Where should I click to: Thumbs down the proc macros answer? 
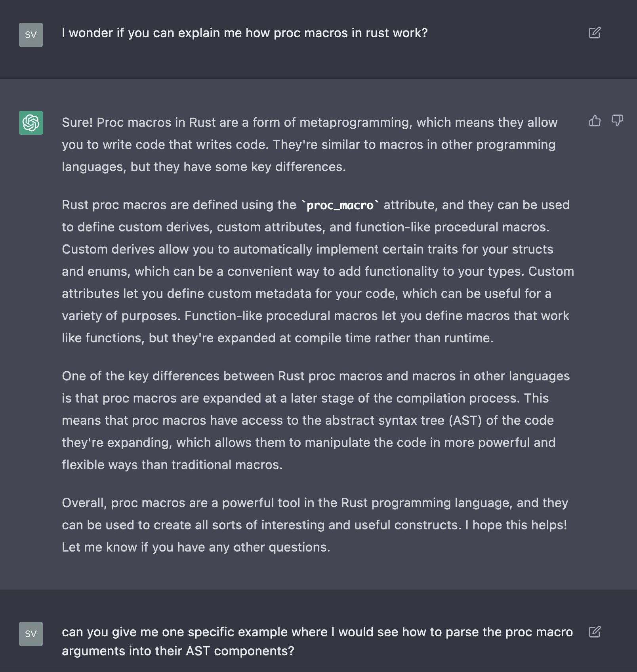tap(617, 120)
